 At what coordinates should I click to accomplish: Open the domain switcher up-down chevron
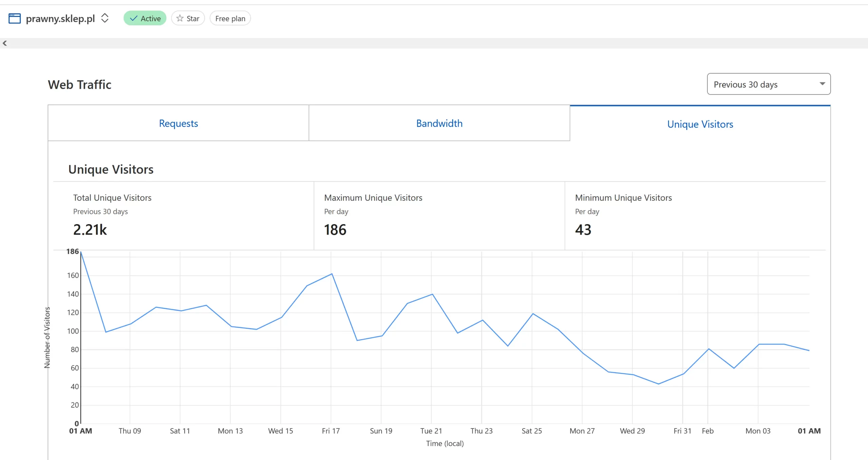[105, 18]
